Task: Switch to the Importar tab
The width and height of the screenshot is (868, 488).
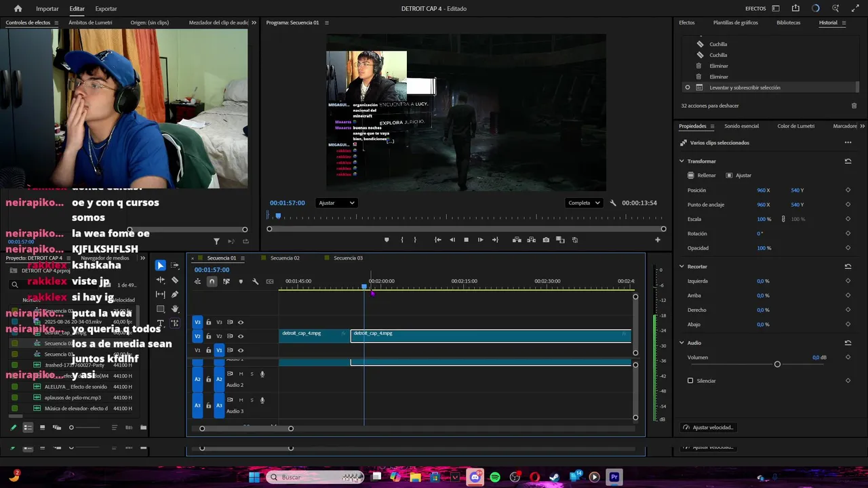Action: (47, 9)
